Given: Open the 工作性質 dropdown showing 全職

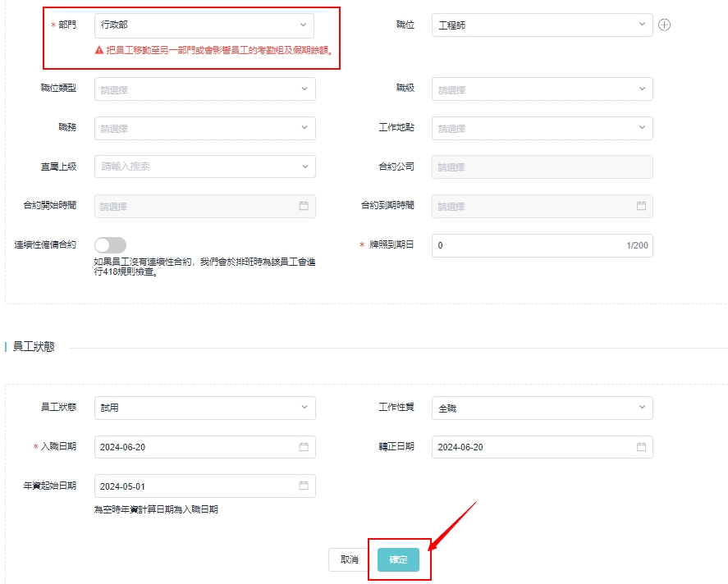Looking at the screenshot, I should [x=542, y=408].
